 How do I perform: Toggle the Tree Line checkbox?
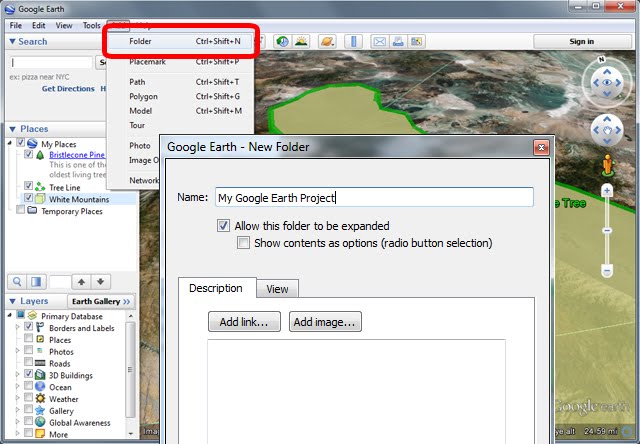(x=28, y=186)
